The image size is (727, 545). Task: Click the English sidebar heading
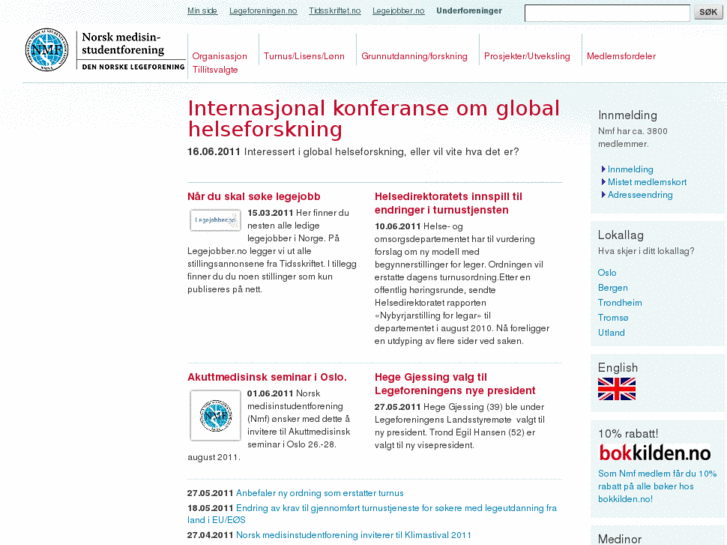point(618,368)
